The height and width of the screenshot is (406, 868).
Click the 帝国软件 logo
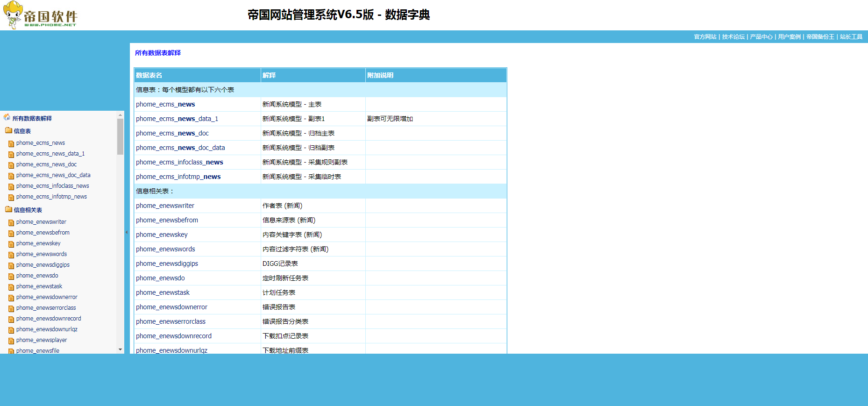click(40, 15)
